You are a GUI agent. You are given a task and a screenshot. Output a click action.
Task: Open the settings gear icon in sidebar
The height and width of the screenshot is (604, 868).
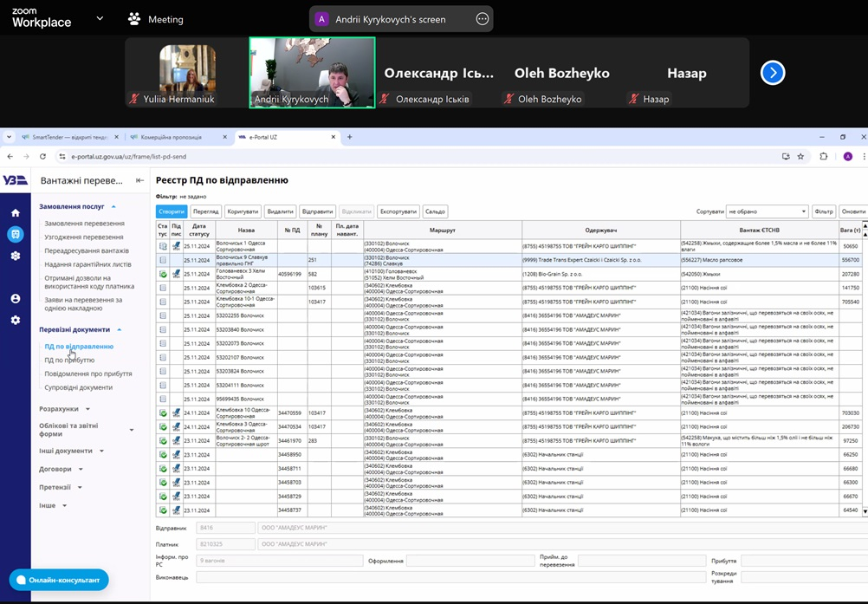(15, 320)
